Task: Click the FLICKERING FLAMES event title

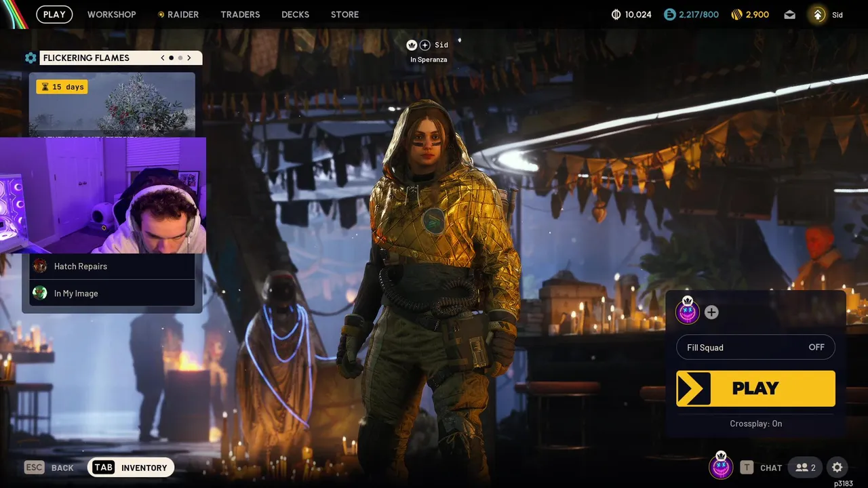Action: click(86, 58)
